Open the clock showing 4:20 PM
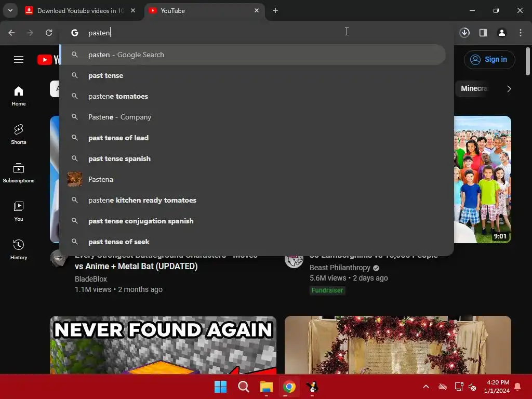532x399 pixels. (x=497, y=387)
